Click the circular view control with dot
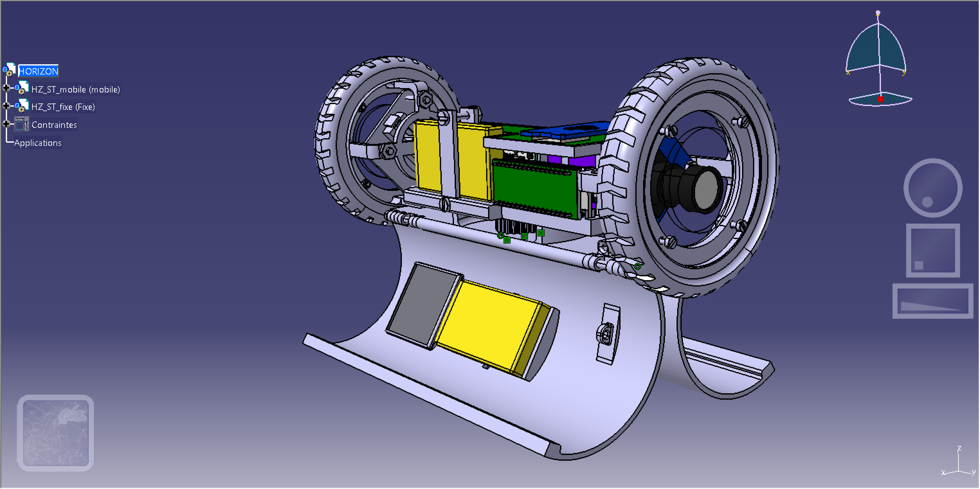The width and height of the screenshot is (980, 489). tap(933, 188)
